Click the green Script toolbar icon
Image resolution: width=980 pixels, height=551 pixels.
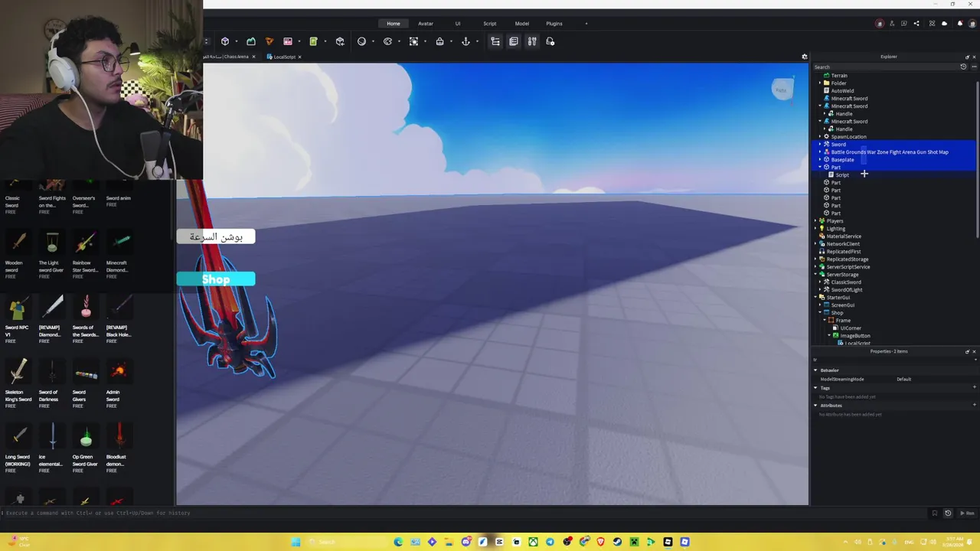313,41
